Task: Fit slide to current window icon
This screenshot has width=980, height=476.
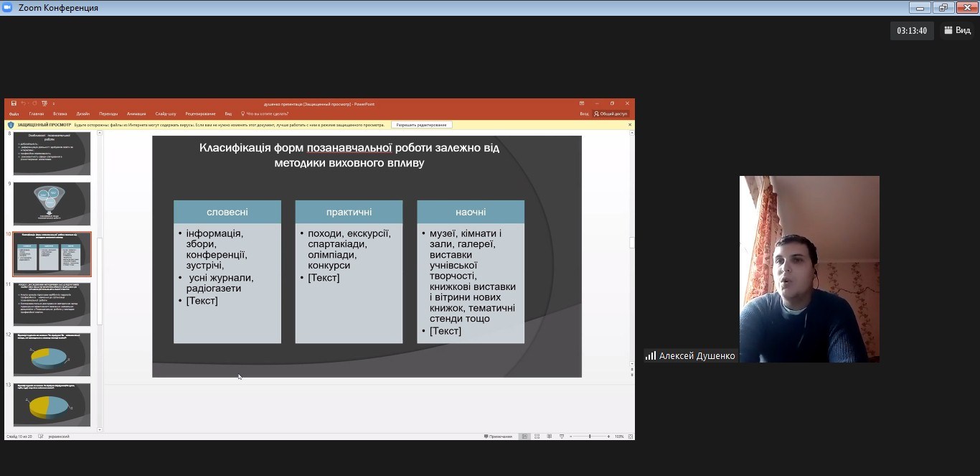Action: (x=629, y=437)
